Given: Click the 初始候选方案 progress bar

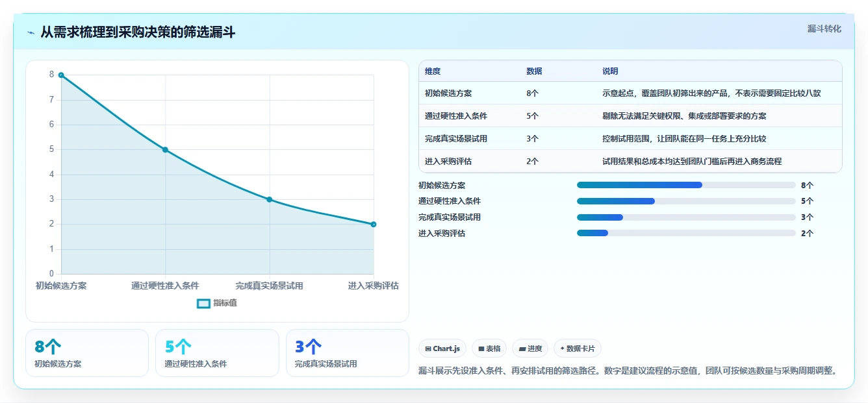Looking at the screenshot, I should 686,185.
